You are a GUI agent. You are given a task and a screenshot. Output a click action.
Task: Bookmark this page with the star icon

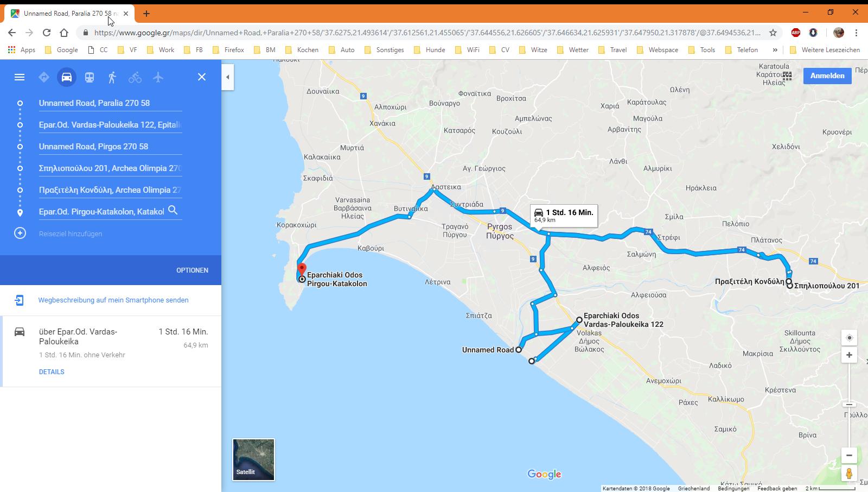pyautogui.click(x=773, y=33)
